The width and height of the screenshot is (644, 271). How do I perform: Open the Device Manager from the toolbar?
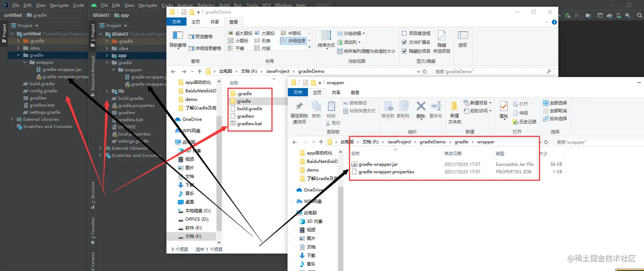coord(619,14)
